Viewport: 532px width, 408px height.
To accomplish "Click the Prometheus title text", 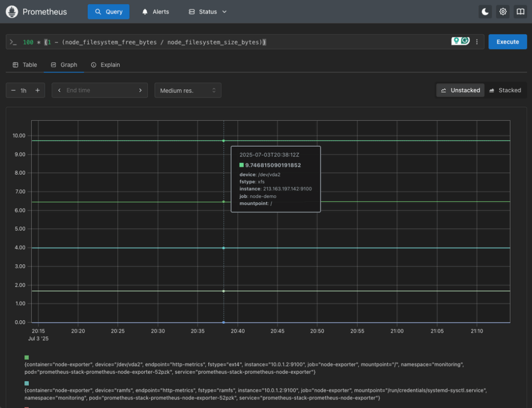I will [45, 12].
